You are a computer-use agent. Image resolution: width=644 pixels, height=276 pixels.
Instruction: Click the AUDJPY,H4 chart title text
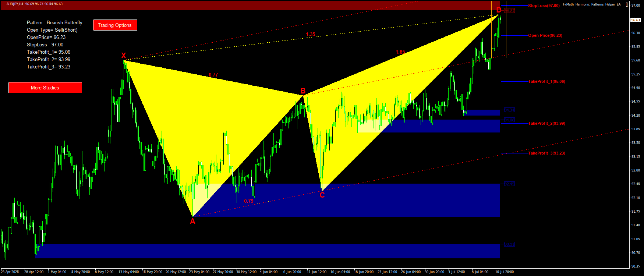pyautogui.click(x=15, y=4)
